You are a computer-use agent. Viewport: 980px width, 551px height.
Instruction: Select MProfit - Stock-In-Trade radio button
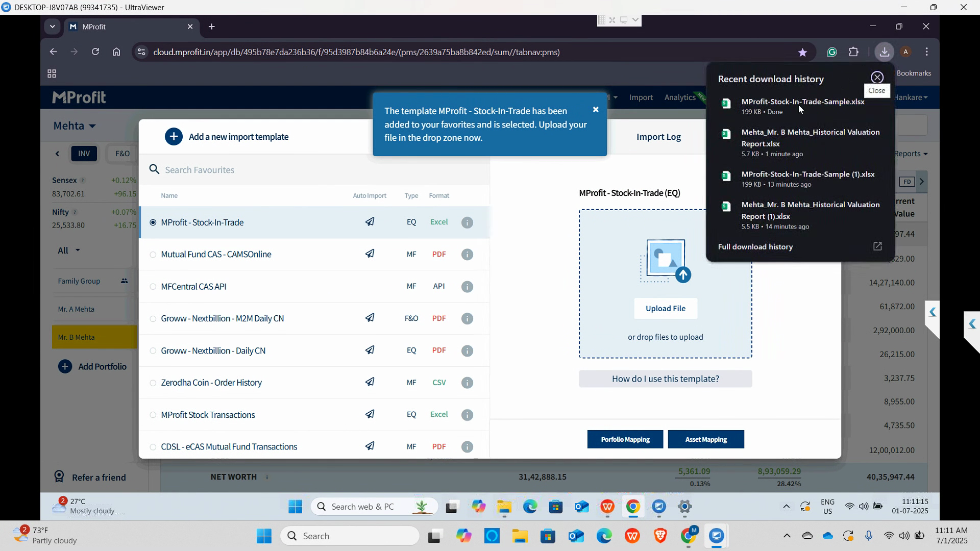[x=153, y=222]
